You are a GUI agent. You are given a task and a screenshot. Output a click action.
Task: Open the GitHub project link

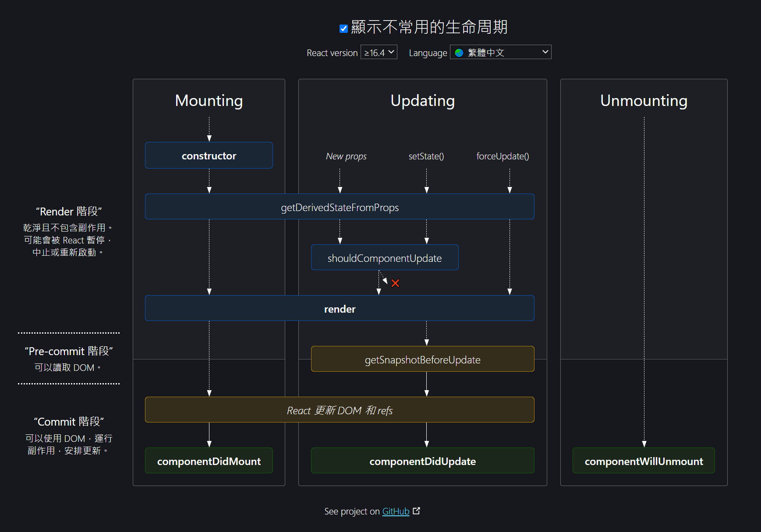[x=395, y=511]
